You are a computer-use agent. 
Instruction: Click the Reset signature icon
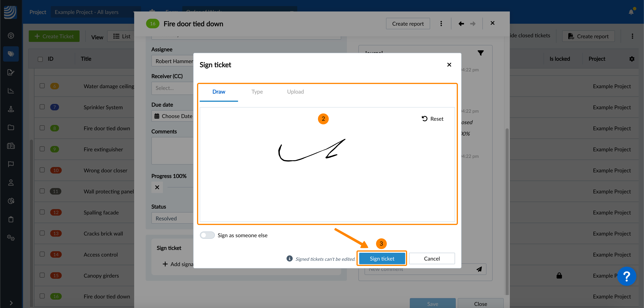click(x=425, y=119)
